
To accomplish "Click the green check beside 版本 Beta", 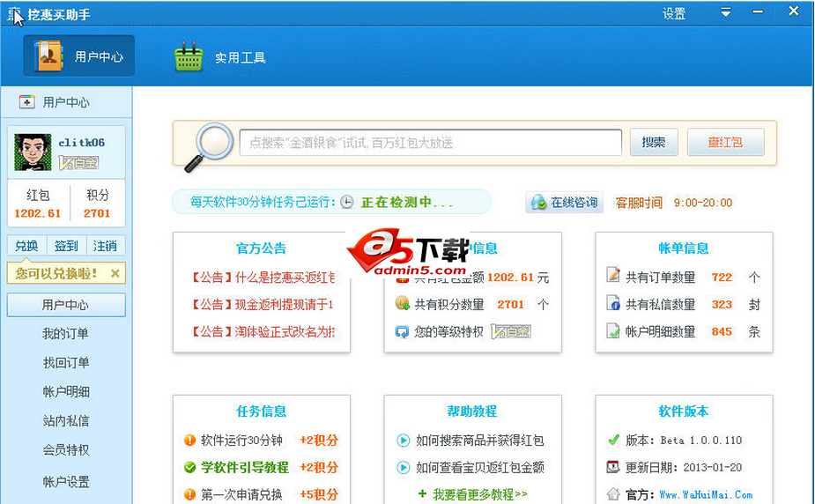I will [x=613, y=440].
